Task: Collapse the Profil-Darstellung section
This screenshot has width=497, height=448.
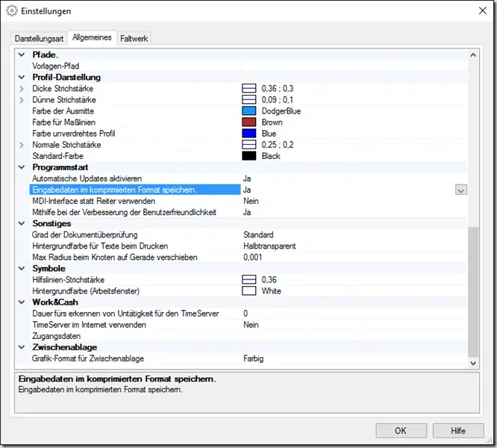Action: tap(22, 77)
